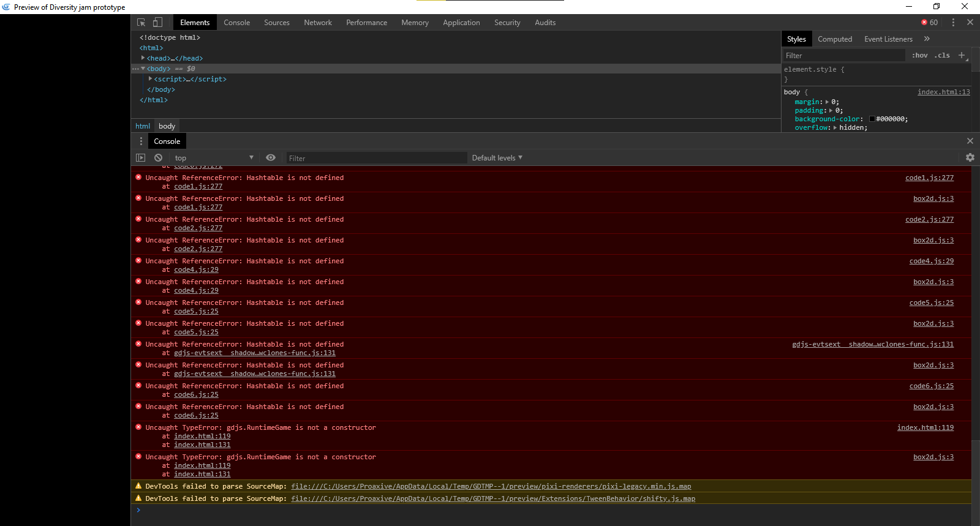980x526 pixels.
Task: Click the new style rule plus icon
Action: pyautogui.click(x=962, y=55)
